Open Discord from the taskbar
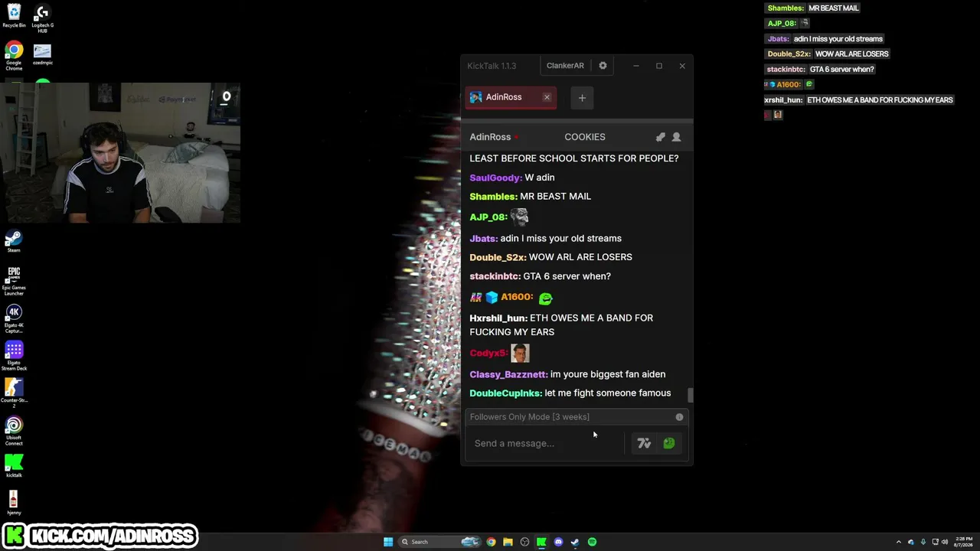The height and width of the screenshot is (551, 980). tap(558, 542)
